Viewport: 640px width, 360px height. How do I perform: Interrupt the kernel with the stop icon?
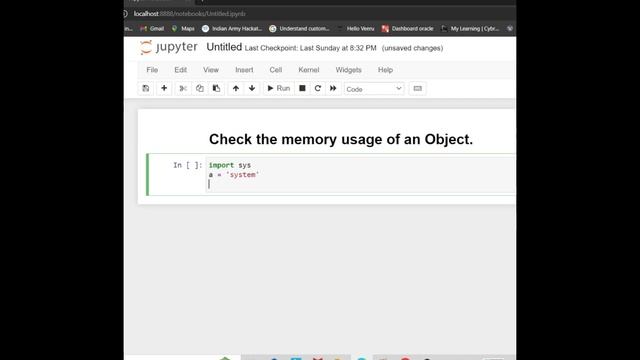(302, 89)
